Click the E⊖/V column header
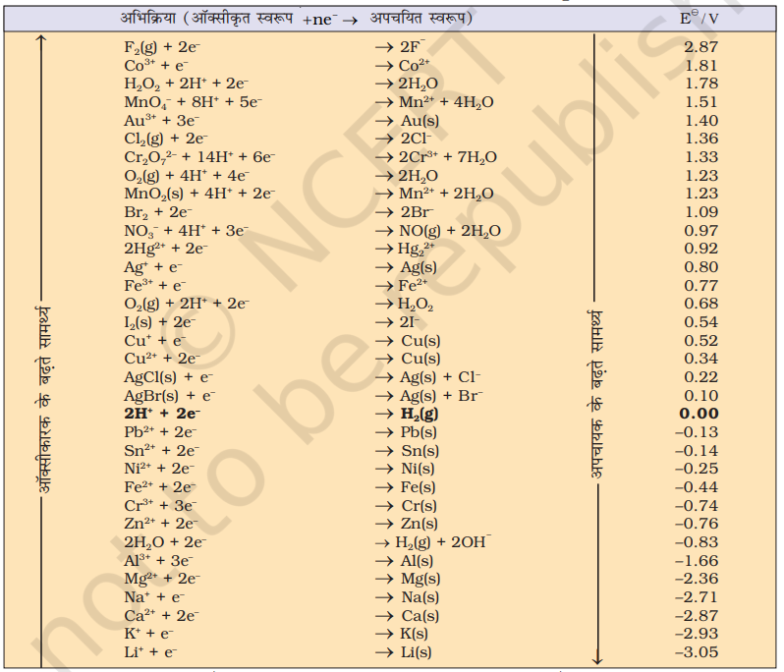Image resolution: width=784 pixels, height=672 pixels. coord(699,18)
